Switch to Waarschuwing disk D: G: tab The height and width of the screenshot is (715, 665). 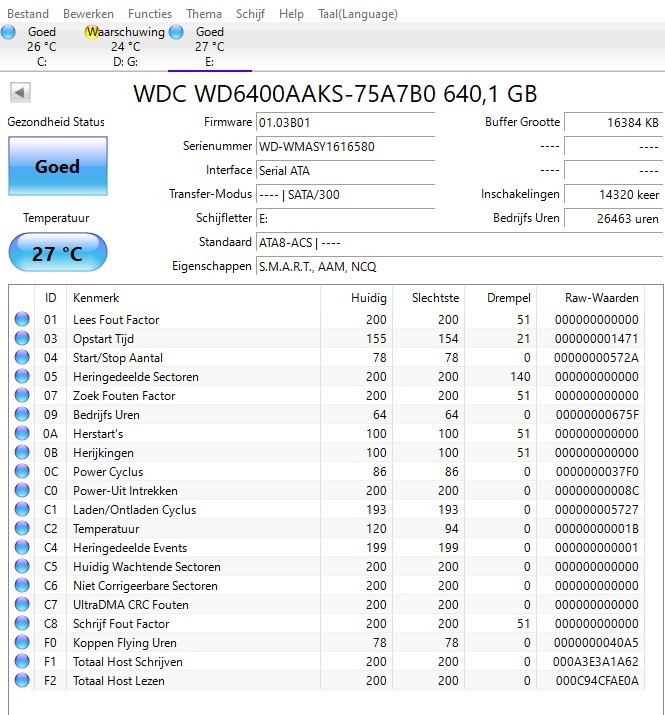(126, 47)
